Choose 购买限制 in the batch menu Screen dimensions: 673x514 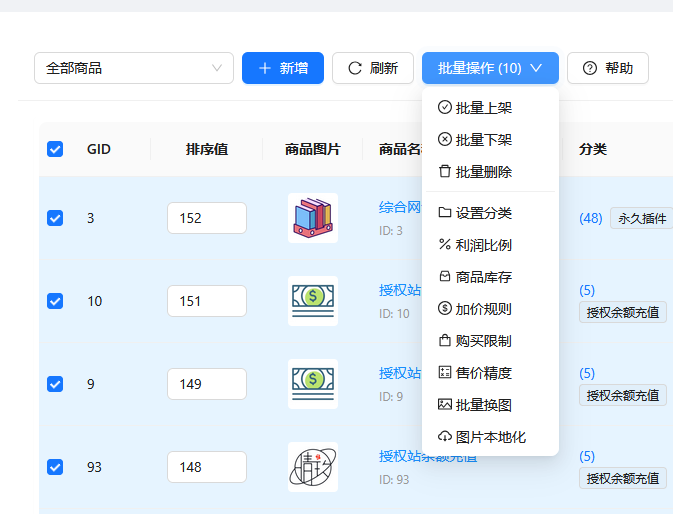click(483, 341)
